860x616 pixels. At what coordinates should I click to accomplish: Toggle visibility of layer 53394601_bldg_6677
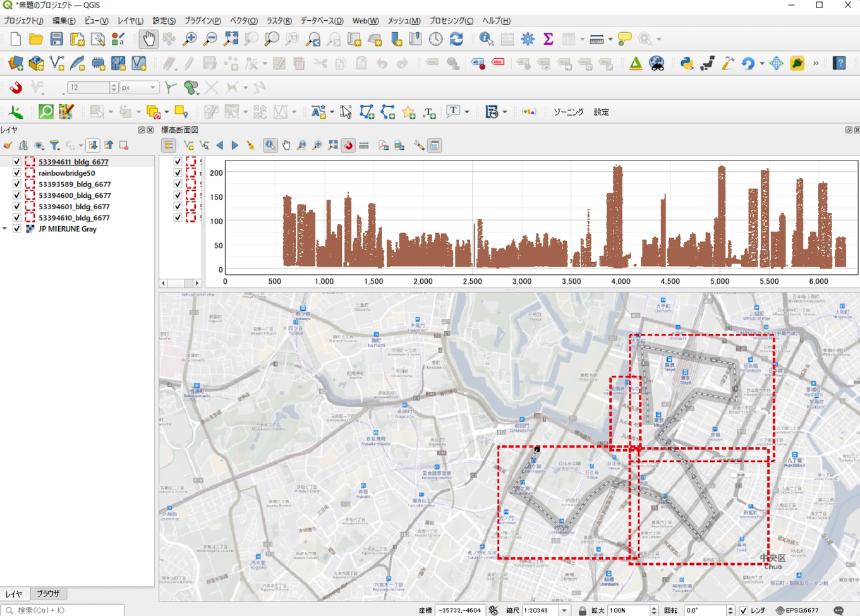(x=17, y=207)
